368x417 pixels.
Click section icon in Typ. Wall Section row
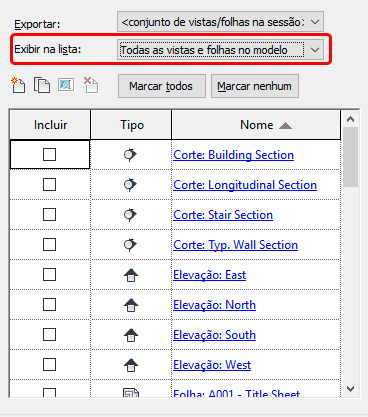pyautogui.click(x=130, y=245)
